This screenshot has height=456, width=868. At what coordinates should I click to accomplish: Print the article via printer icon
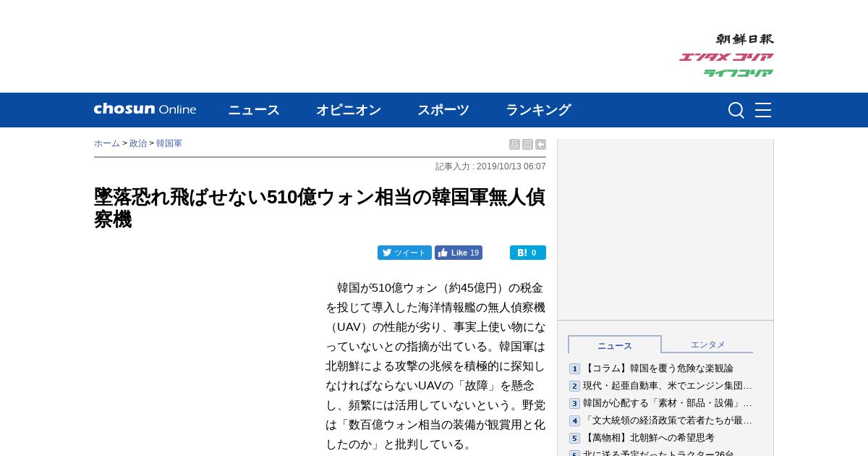(514, 145)
